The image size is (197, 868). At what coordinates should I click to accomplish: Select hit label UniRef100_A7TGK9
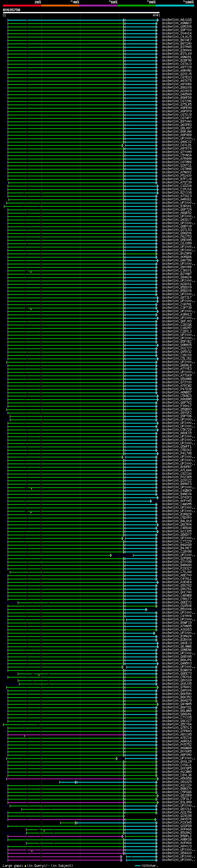pos(177,375)
